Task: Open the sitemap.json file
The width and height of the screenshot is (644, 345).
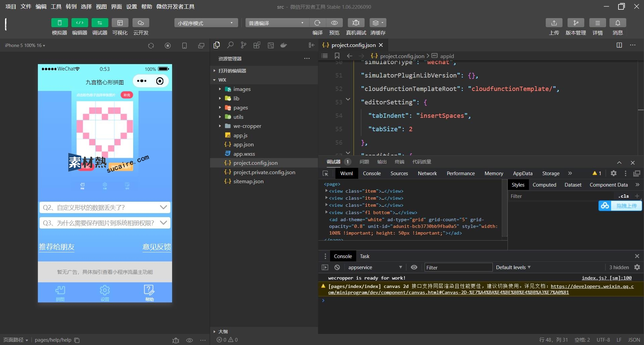Action: coord(248,182)
